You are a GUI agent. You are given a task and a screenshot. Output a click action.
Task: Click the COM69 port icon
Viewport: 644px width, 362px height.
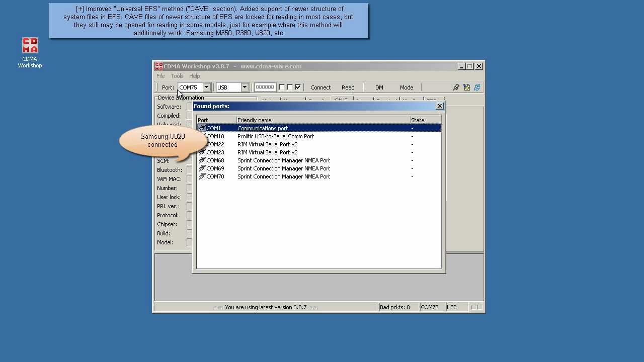202,168
